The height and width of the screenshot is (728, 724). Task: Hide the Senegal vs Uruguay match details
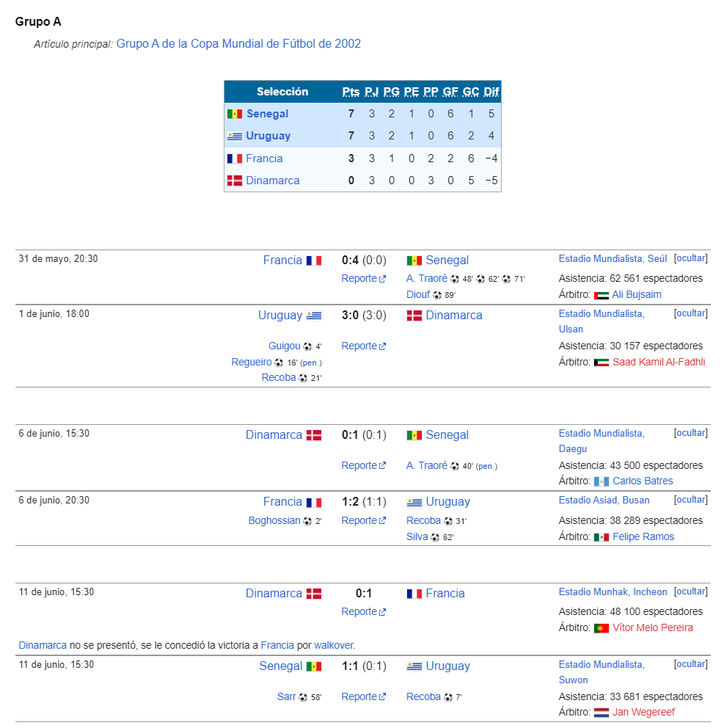(690, 664)
